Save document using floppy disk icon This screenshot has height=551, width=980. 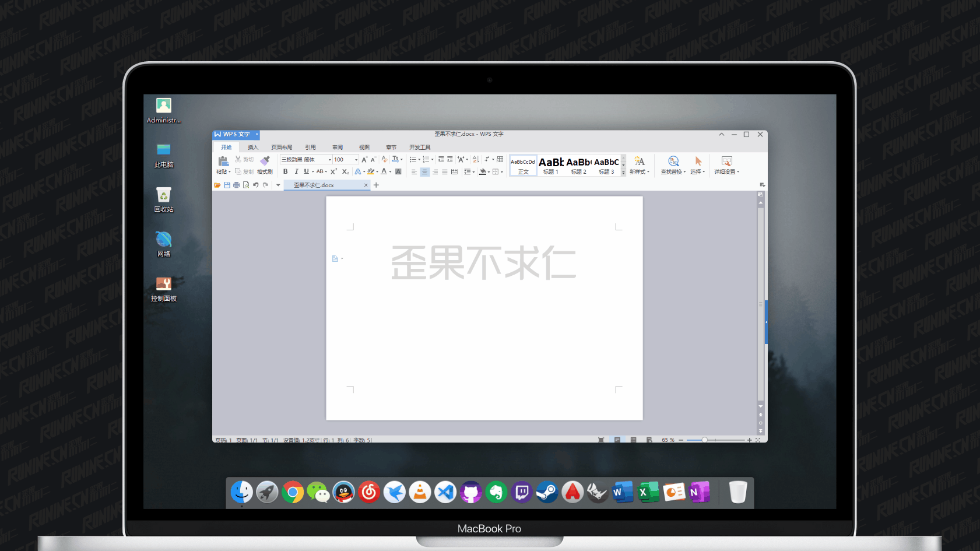click(x=227, y=185)
